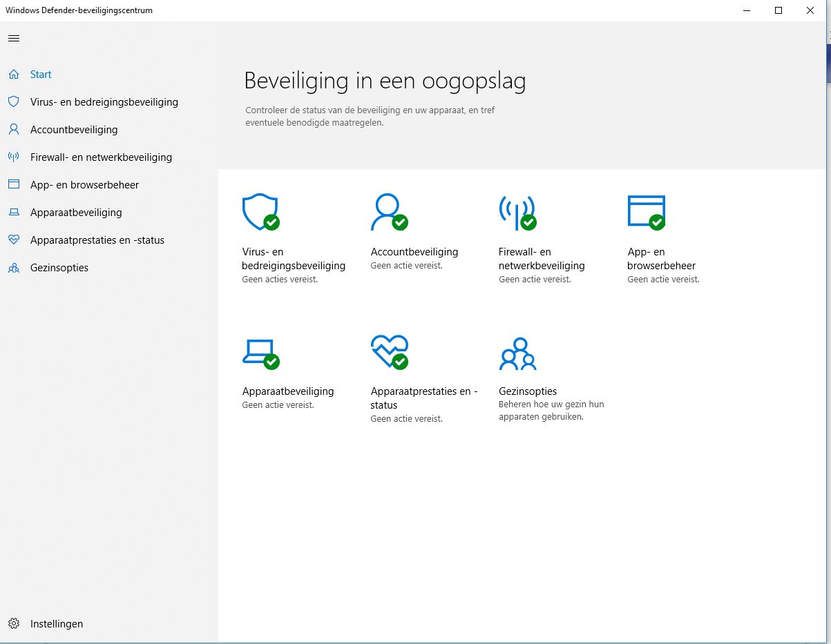Go to Start in the sidebar
The image size is (831, 644).
click(41, 75)
